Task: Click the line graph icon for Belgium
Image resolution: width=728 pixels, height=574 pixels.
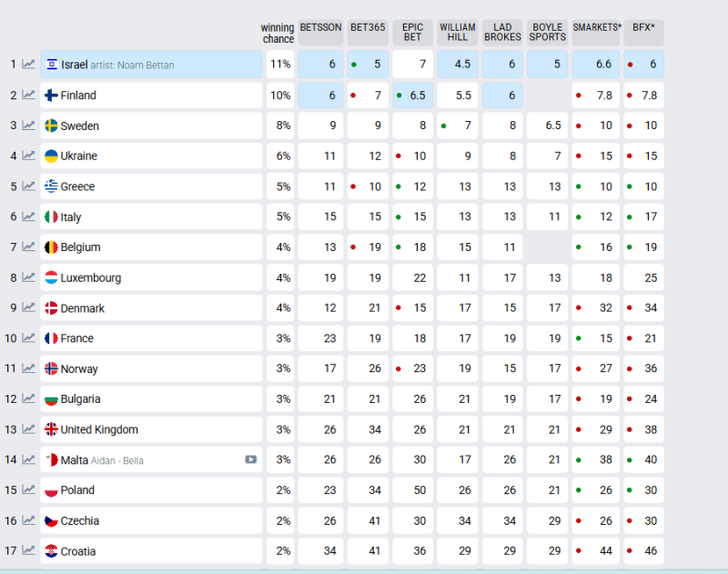Action: pos(29,247)
